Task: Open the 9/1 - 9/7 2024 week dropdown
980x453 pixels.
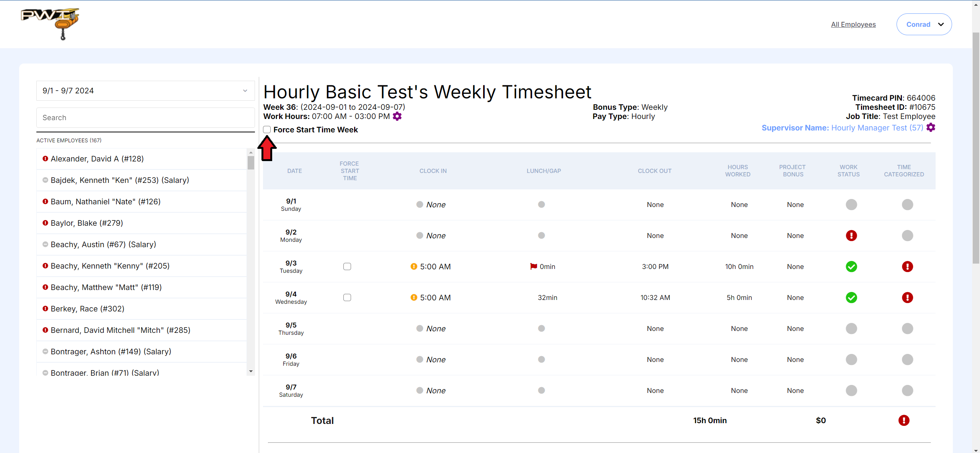Action: click(x=145, y=91)
